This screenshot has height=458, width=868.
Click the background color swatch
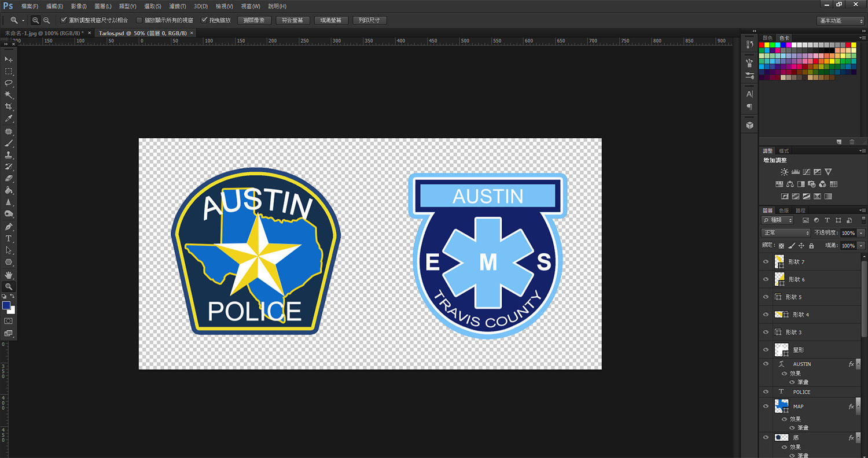[x=12, y=311]
